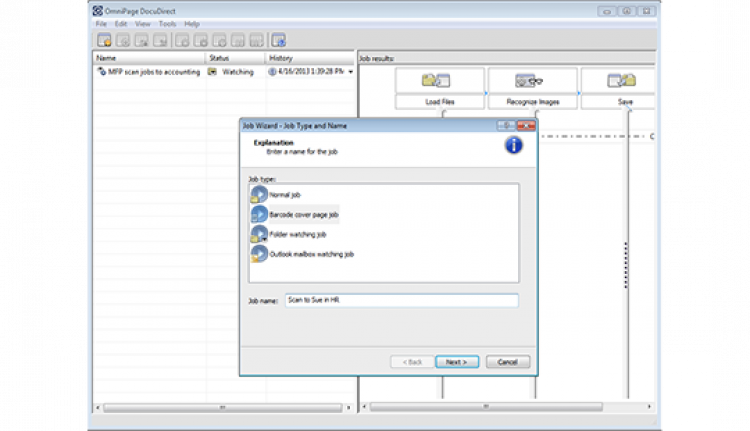750x431 pixels.
Task: Select the Barcode cover page job icon
Action: [x=259, y=214]
